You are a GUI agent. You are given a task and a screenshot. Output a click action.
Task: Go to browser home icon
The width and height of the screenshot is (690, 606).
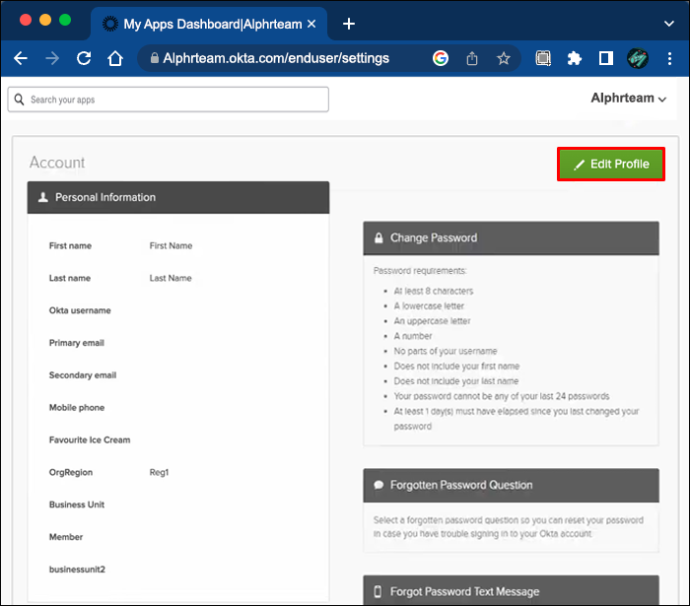(115, 58)
